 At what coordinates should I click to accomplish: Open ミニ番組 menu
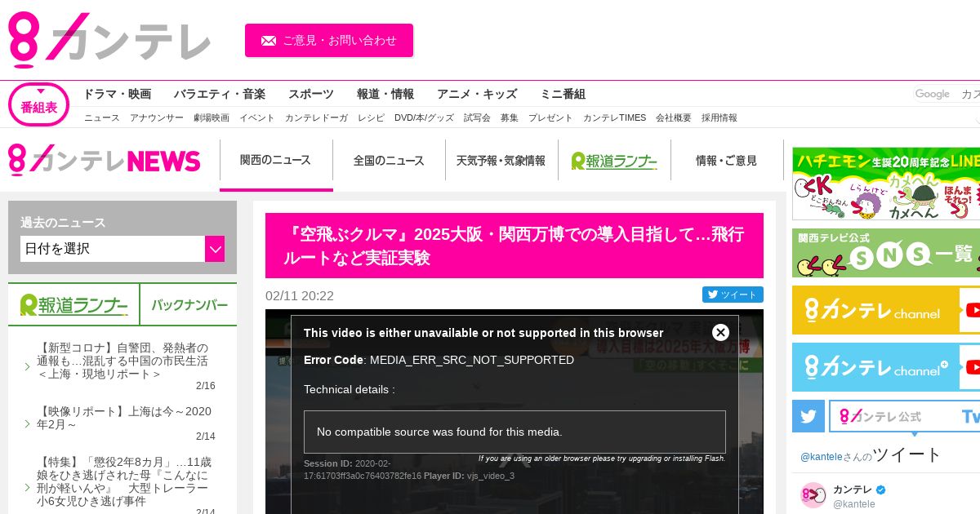tap(563, 94)
